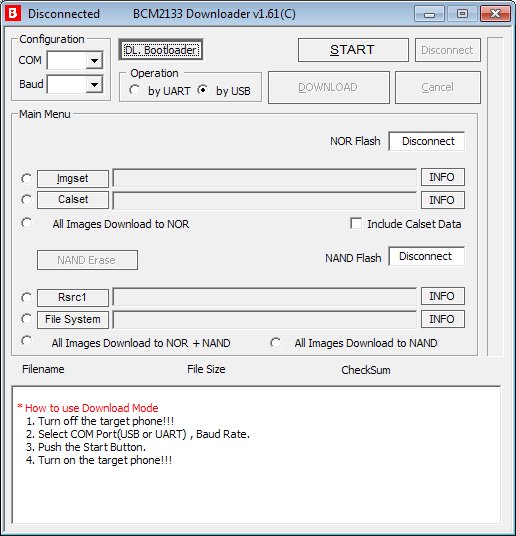Select the by UART radio button

(134, 90)
